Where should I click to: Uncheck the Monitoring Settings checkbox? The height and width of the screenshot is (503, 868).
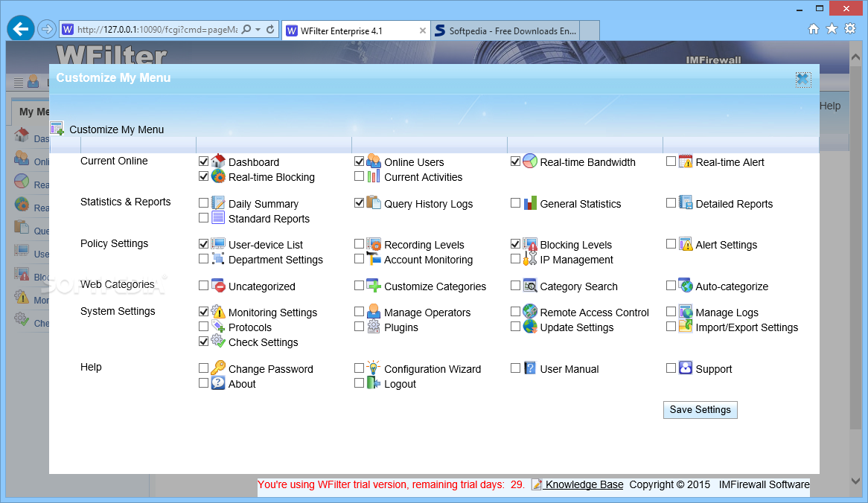tap(204, 312)
